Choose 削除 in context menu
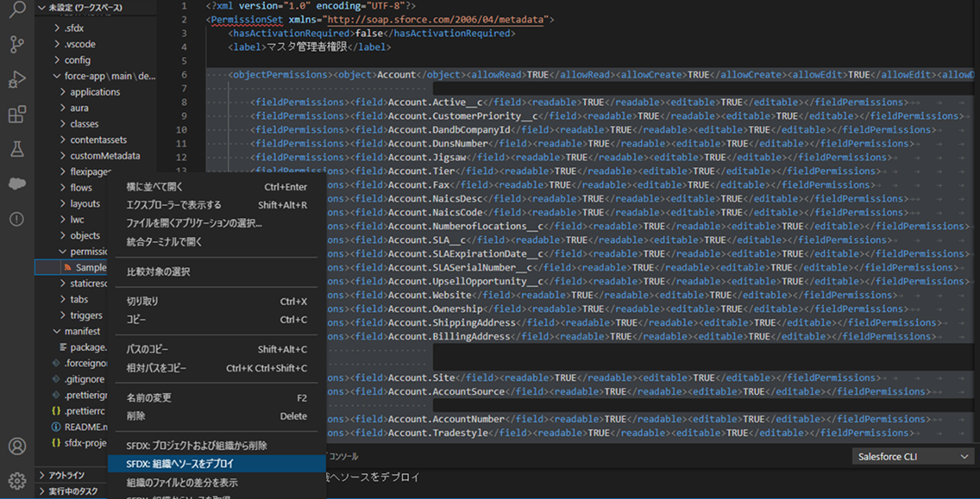 217,416
